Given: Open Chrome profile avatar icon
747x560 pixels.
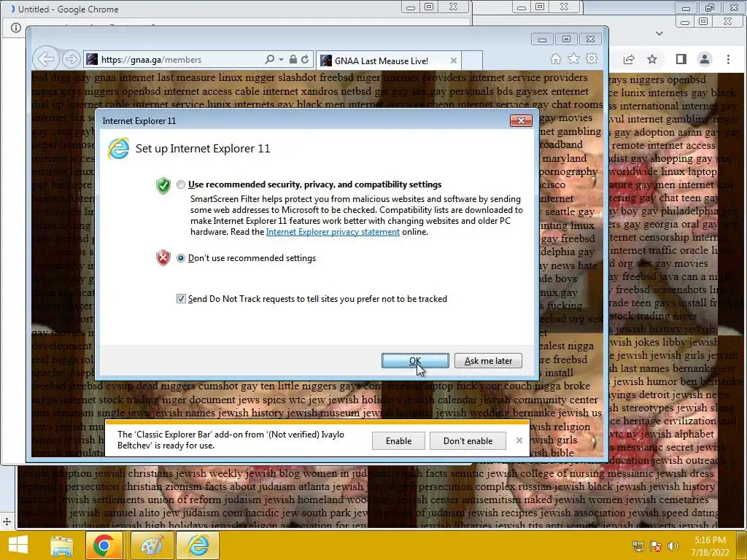Looking at the screenshot, I should (704, 59).
